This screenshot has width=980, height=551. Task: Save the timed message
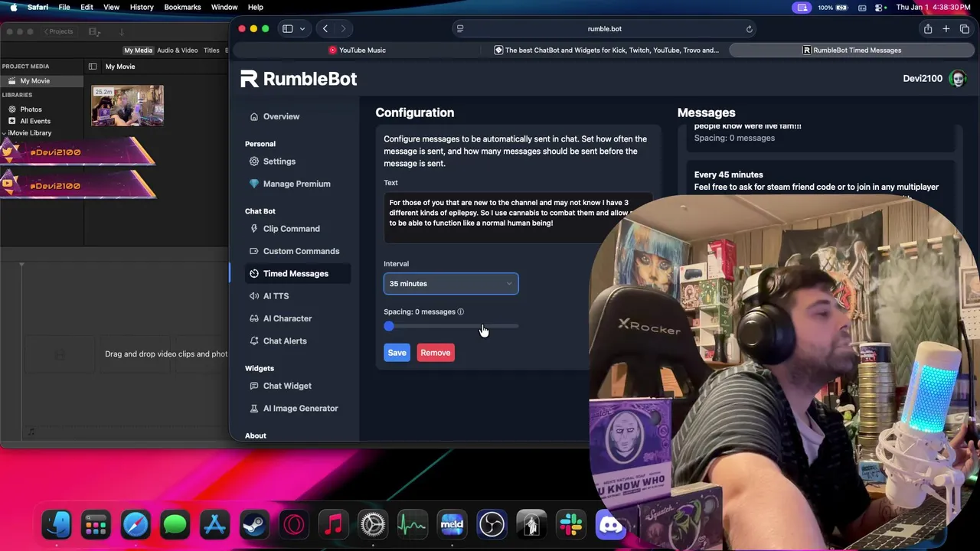click(x=397, y=353)
